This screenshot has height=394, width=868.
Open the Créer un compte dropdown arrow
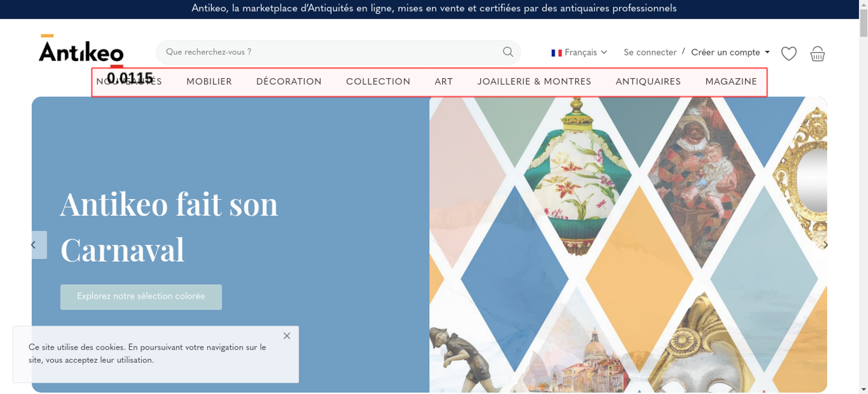(x=767, y=52)
